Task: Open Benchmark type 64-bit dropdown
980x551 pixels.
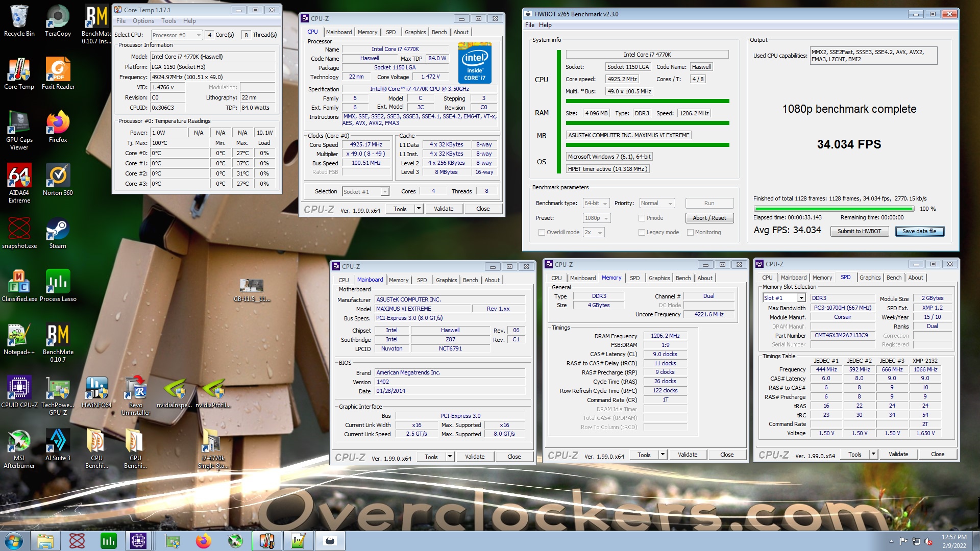Action: (596, 203)
